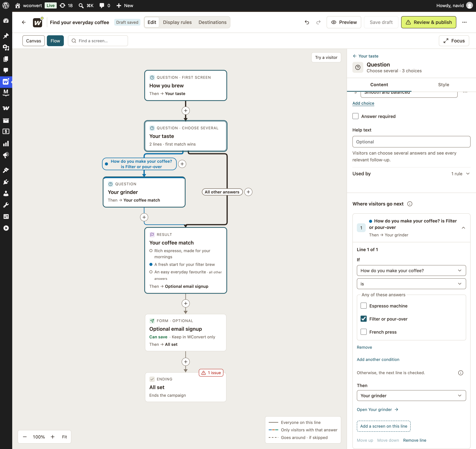Click the info icon beside Where visitors go next
Screen dimensions: 476x449
pos(410,204)
